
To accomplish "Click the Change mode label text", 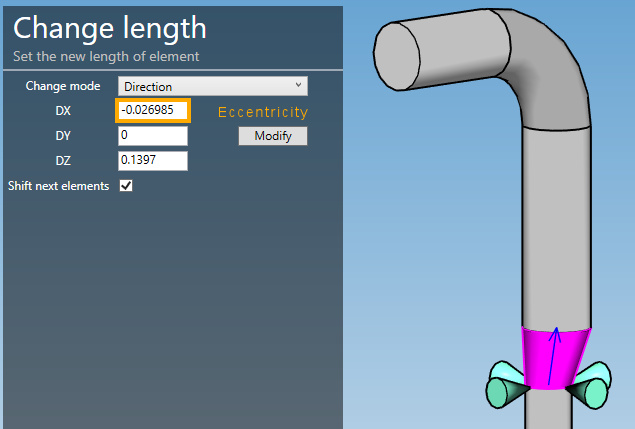I will point(63,86).
